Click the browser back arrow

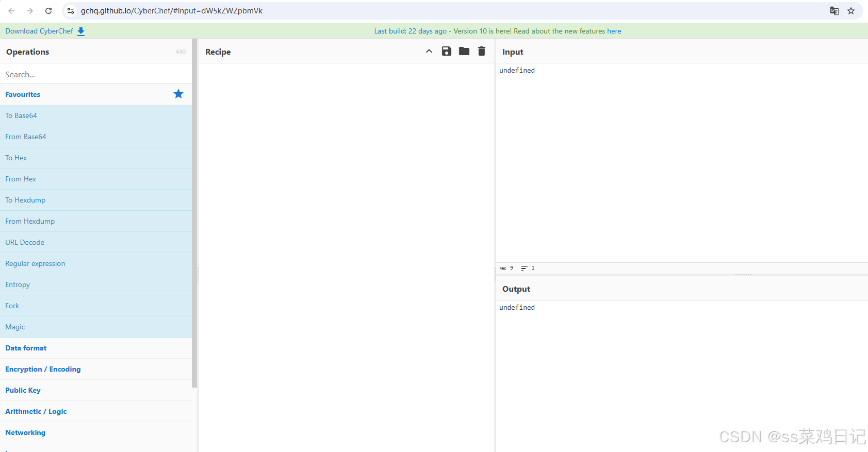pyautogui.click(x=11, y=11)
